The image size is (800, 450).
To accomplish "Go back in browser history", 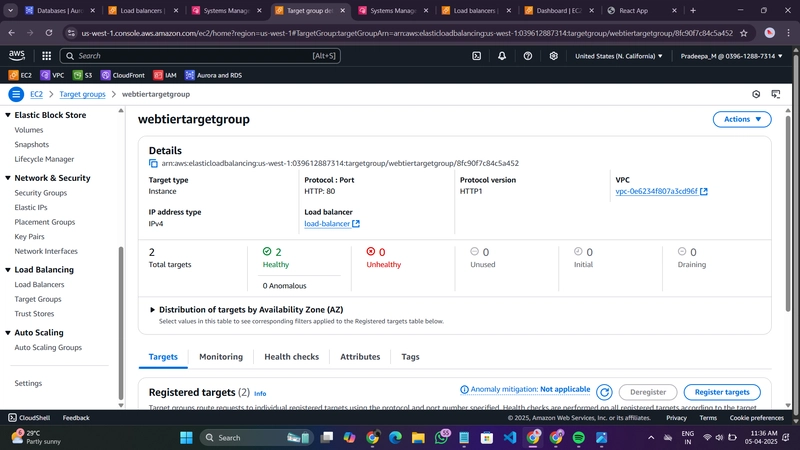I will click(x=12, y=33).
